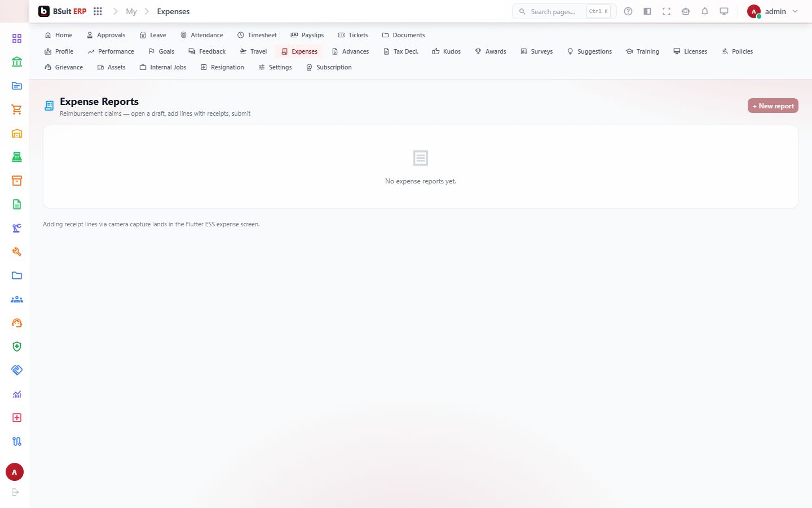Open the analytics chart icon in sidebar
Viewport: 812px width, 508px height.
point(17,394)
